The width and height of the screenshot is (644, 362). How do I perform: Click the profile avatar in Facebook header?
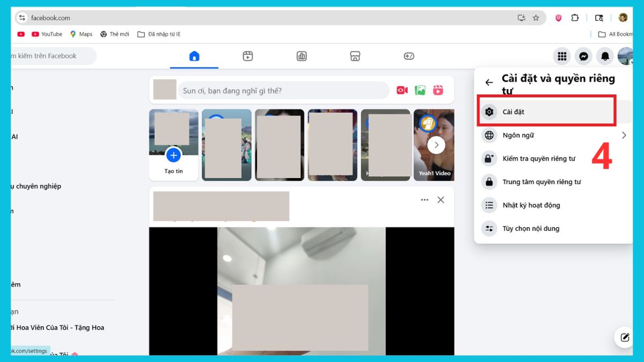pos(625,56)
